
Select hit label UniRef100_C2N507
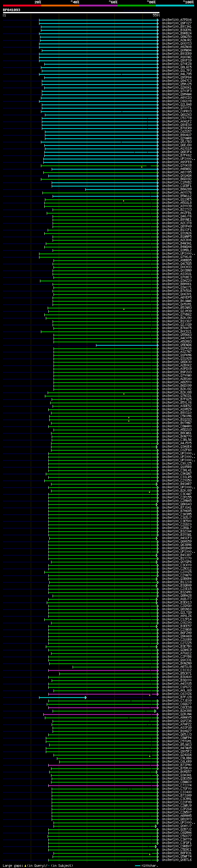[176, 812]
